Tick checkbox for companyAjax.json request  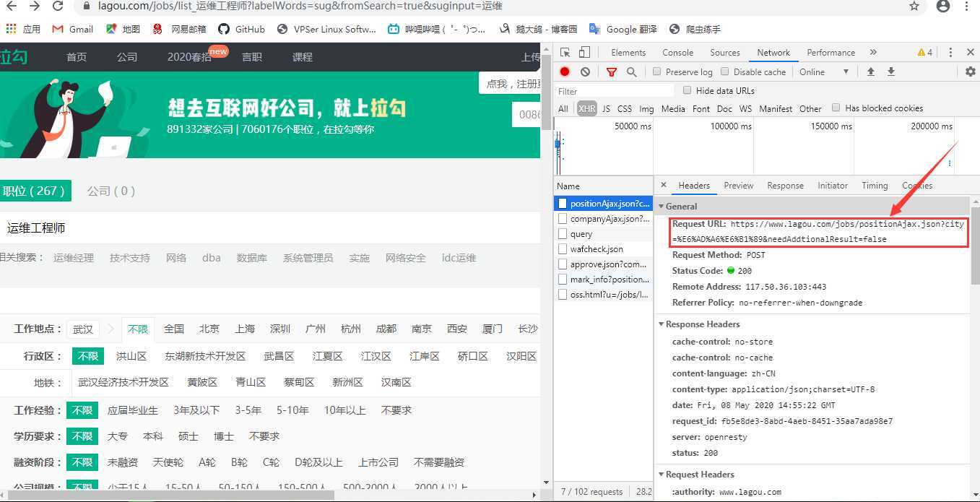563,219
